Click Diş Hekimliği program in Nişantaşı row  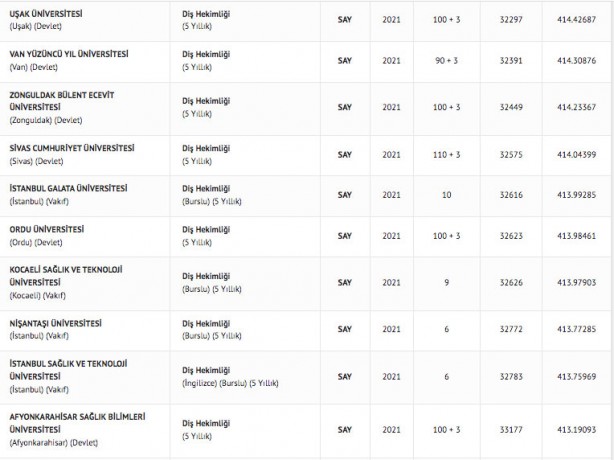205,323
